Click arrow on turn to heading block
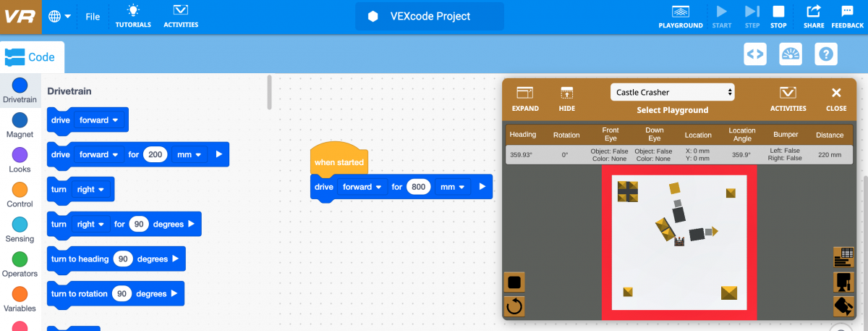 tap(175, 259)
